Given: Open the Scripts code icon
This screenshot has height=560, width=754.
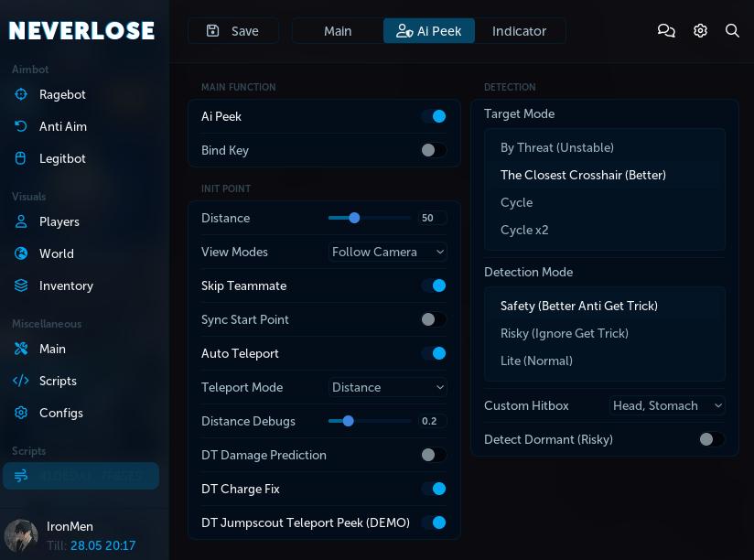Looking at the screenshot, I should [20, 381].
